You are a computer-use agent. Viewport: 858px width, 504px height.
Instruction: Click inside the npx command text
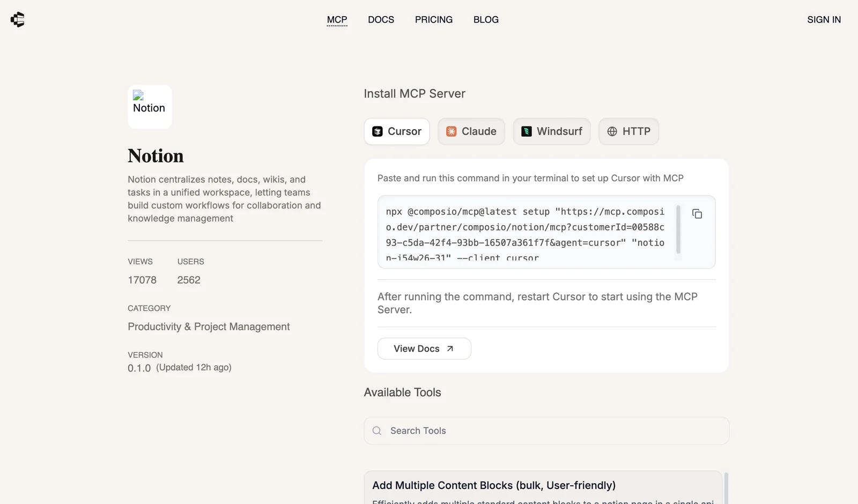click(524, 227)
